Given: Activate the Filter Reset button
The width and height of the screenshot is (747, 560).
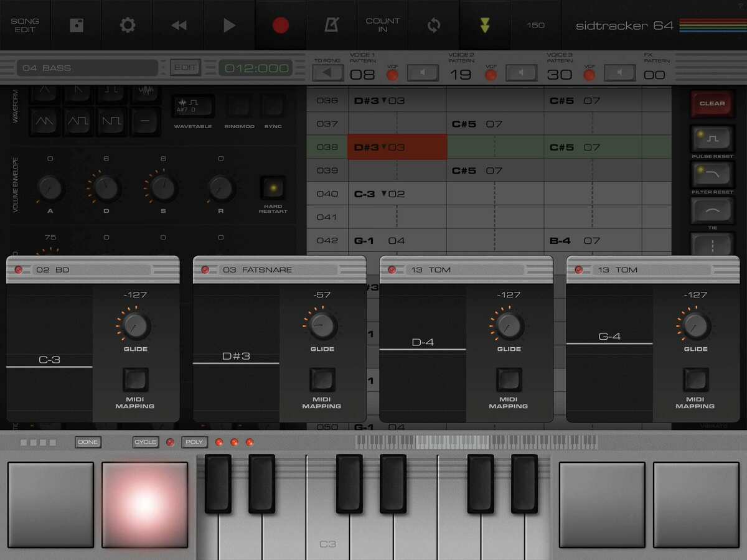Looking at the screenshot, I should [712, 174].
